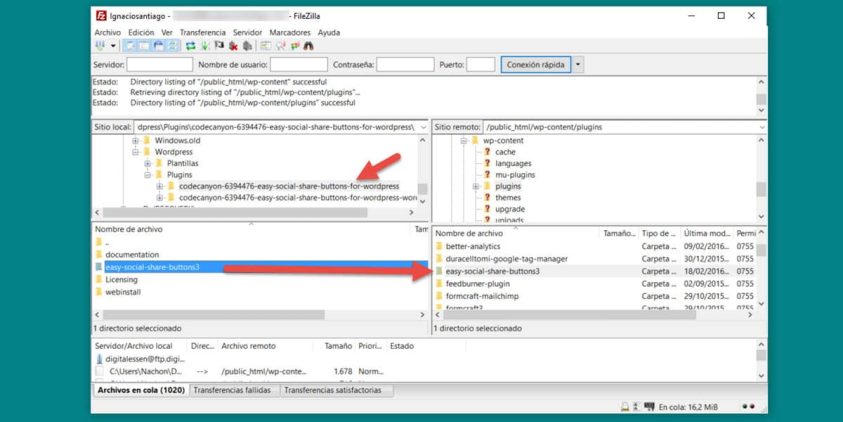
Task: Refresh file and folder lists icon
Action: (190, 46)
